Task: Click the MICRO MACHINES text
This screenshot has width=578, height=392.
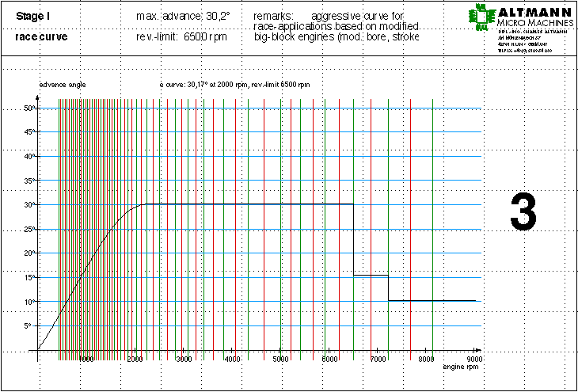Action: pyautogui.click(x=532, y=25)
